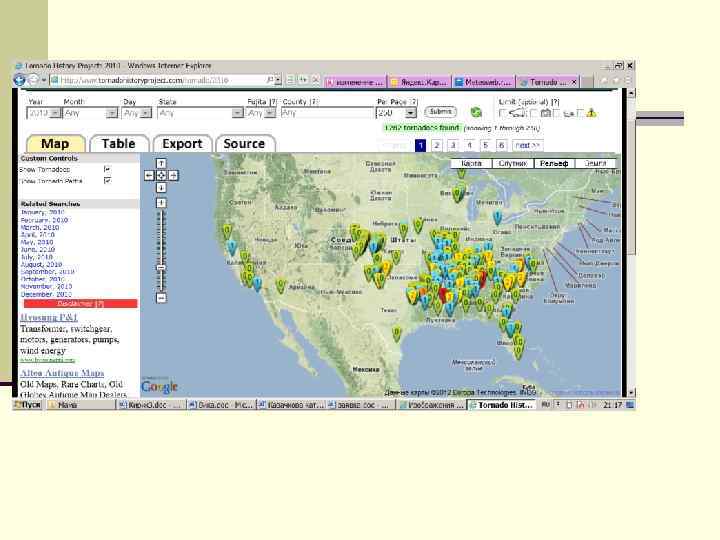Open the Пуск start button

28,405
